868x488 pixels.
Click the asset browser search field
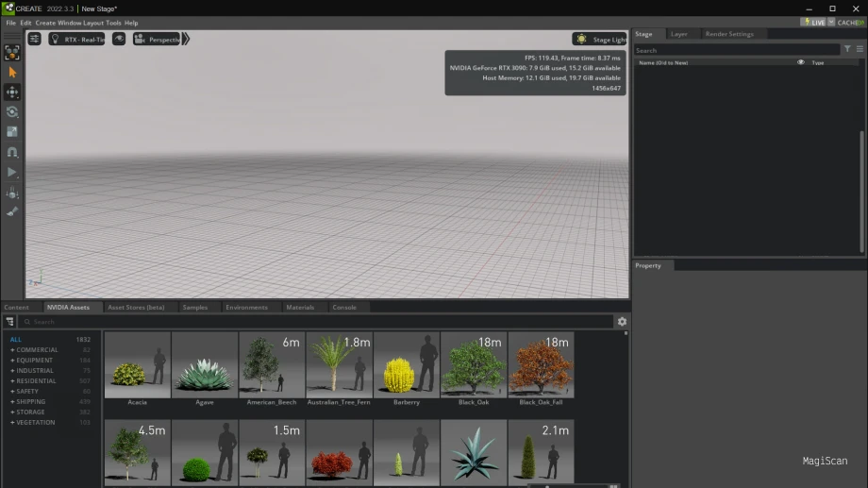click(317, 322)
